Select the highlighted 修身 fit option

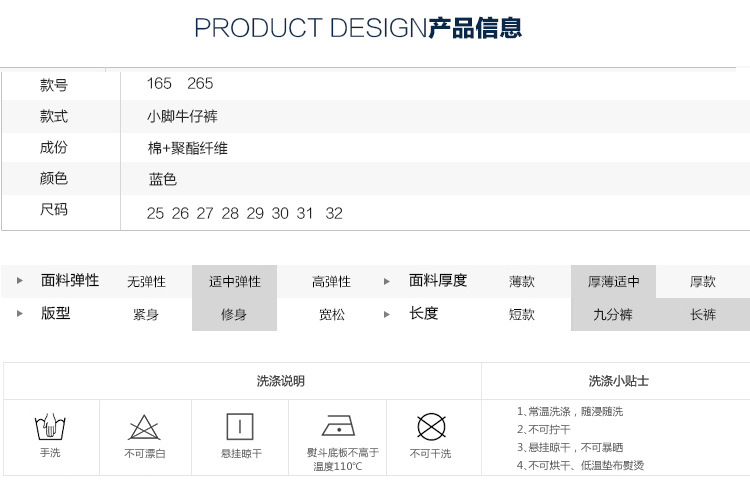[234, 314]
